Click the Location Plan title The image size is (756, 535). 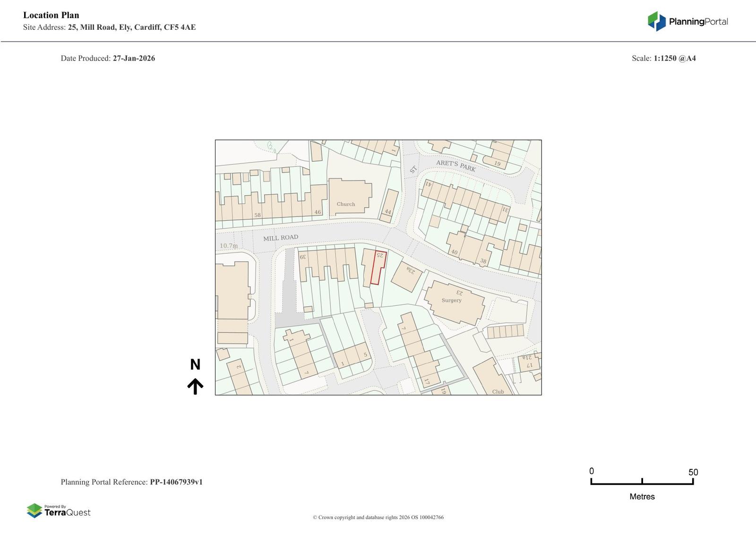[x=51, y=15]
